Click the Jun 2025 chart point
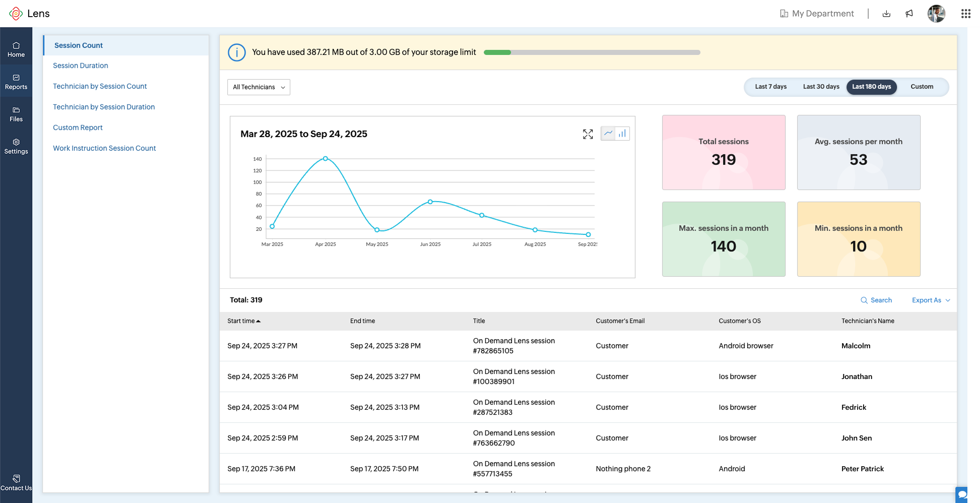 430,202
